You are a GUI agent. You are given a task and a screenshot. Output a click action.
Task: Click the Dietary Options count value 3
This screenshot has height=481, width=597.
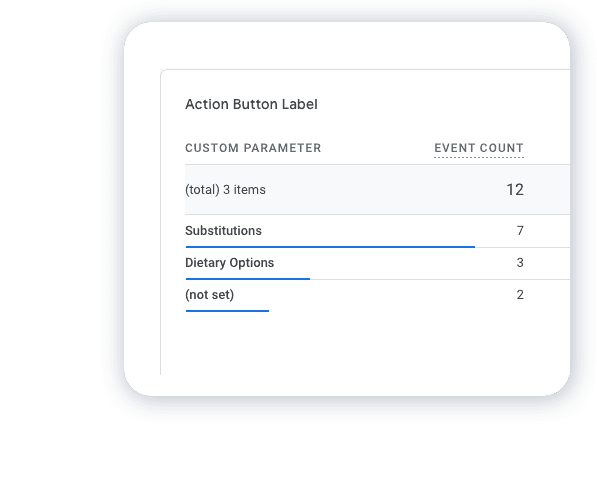(520, 263)
